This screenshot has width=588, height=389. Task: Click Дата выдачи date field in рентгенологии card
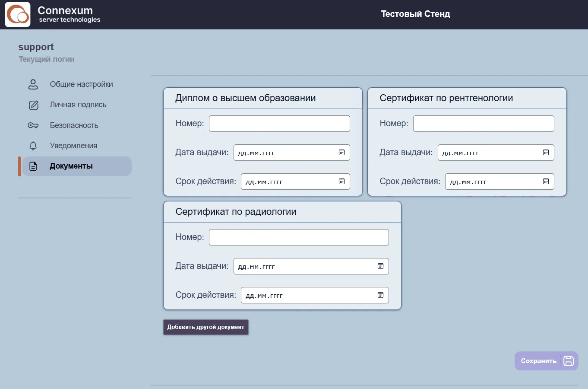click(496, 153)
